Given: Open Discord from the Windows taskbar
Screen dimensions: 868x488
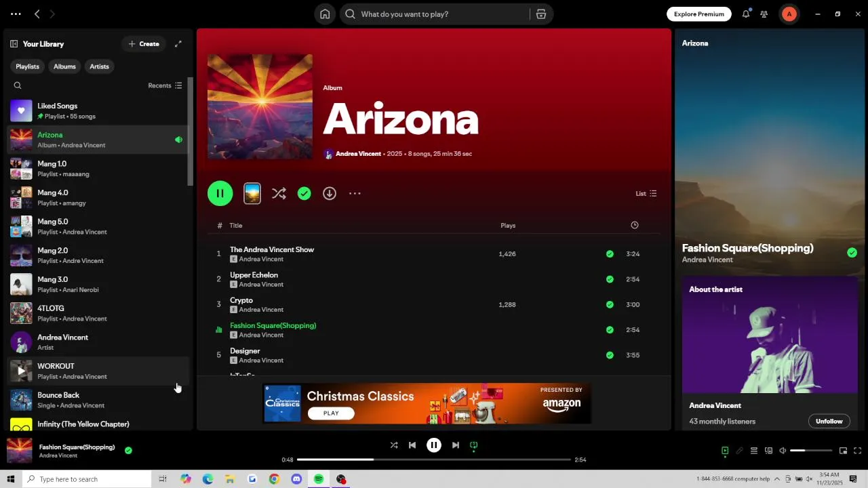Looking at the screenshot, I should 296,479.
